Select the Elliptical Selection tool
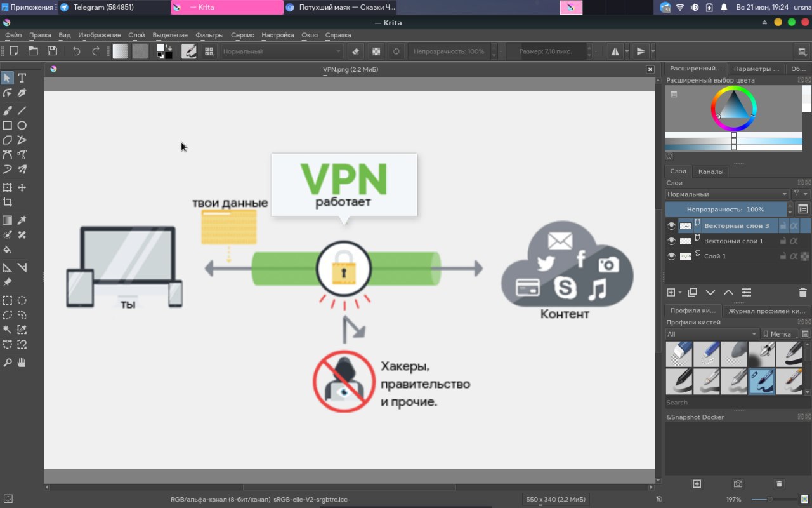 pyautogui.click(x=22, y=300)
